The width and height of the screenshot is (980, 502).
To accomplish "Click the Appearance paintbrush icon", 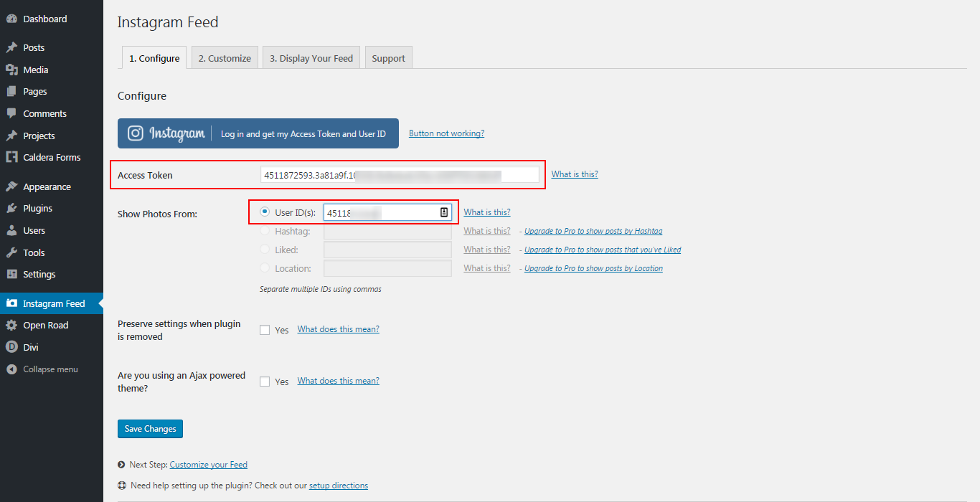I will click(x=11, y=187).
